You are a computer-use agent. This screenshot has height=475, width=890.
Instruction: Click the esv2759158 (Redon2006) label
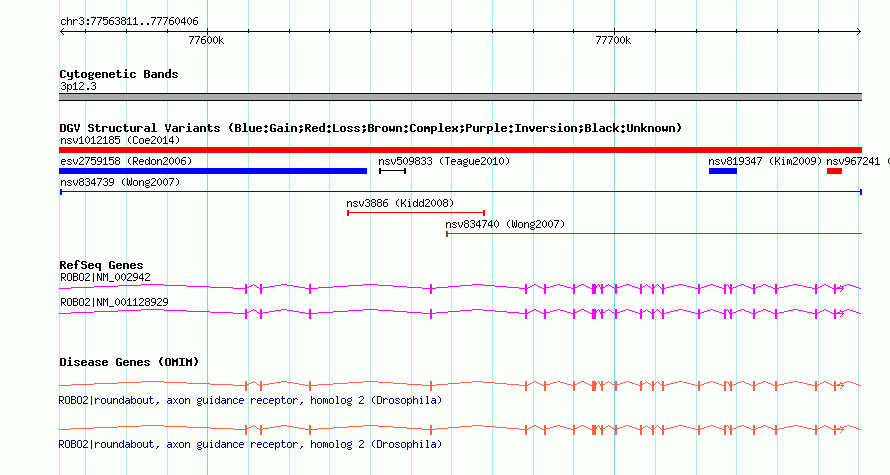pyautogui.click(x=126, y=161)
